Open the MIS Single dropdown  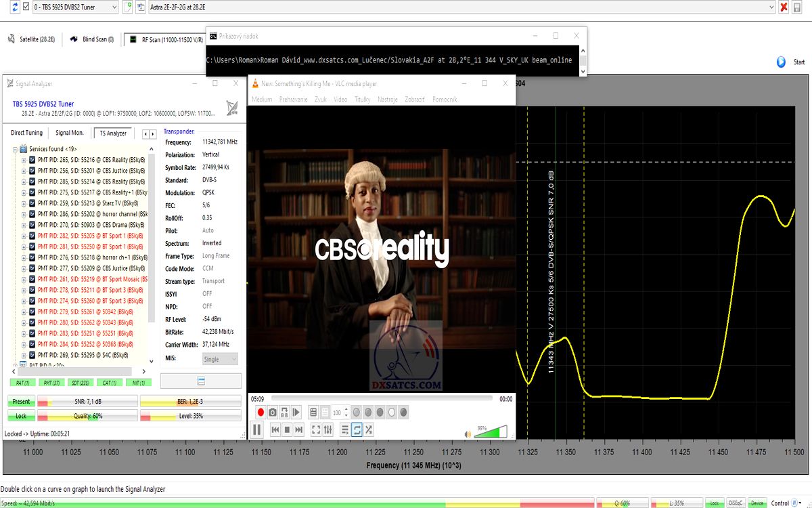click(220, 359)
